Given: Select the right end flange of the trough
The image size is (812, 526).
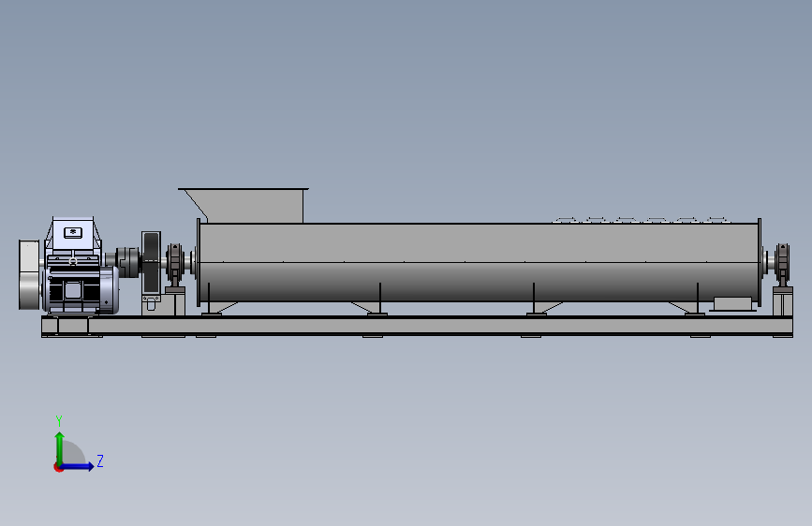Looking at the screenshot, I should [760, 262].
